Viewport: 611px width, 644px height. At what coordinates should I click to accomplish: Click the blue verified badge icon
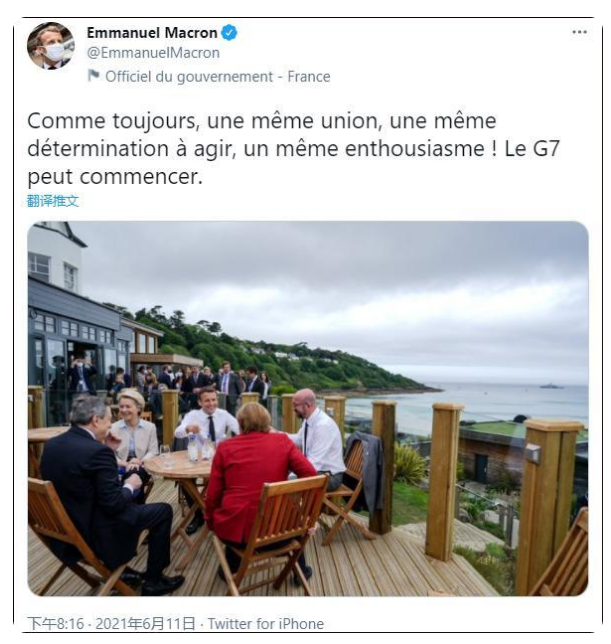point(229,33)
